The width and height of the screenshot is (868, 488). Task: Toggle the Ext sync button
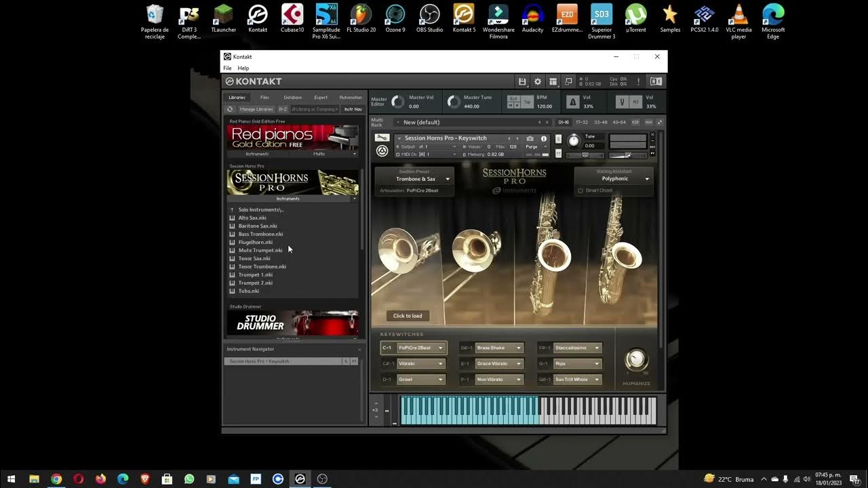tap(513, 98)
